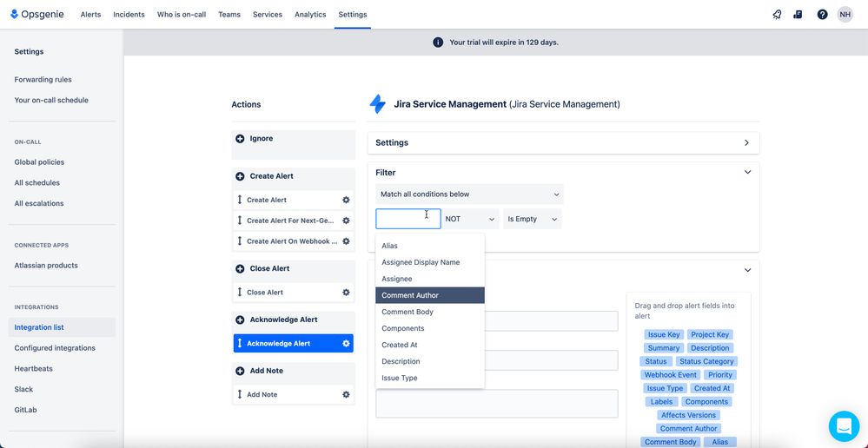868x448 pixels.
Task: Select highlighted Comment Author option
Action: [430, 295]
